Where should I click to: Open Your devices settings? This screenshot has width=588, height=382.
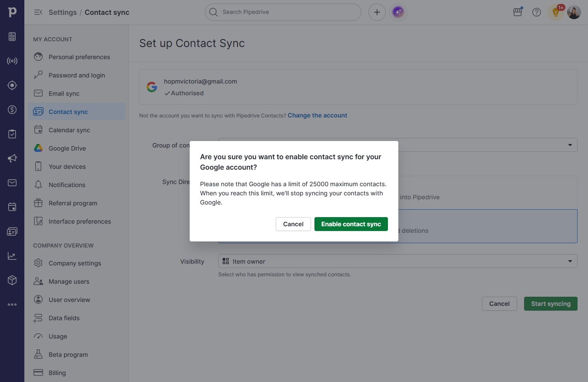[x=77, y=167]
